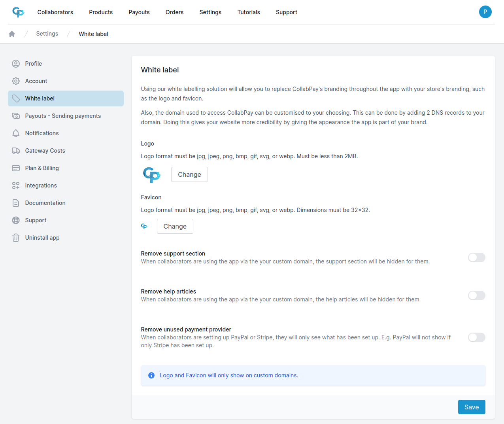This screenshot has width=504, height=424.
Task: Select White label in the sidebar
Action: point(66,98)
